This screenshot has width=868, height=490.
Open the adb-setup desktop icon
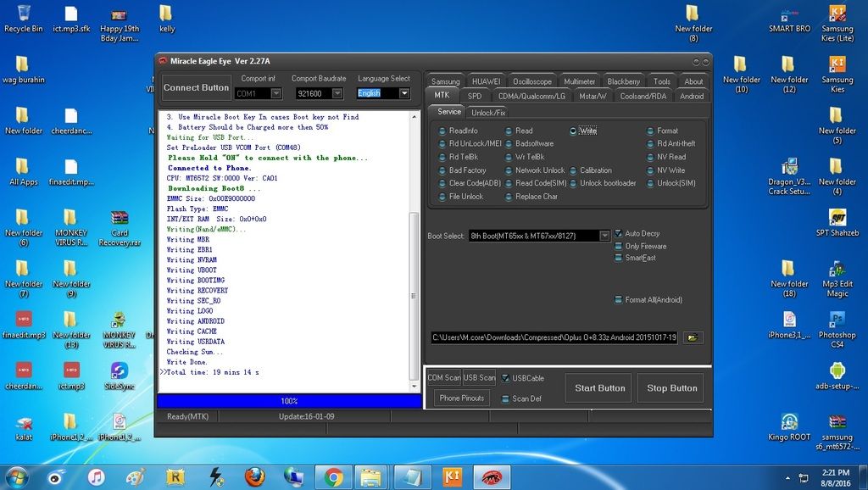tap(837, 376)
